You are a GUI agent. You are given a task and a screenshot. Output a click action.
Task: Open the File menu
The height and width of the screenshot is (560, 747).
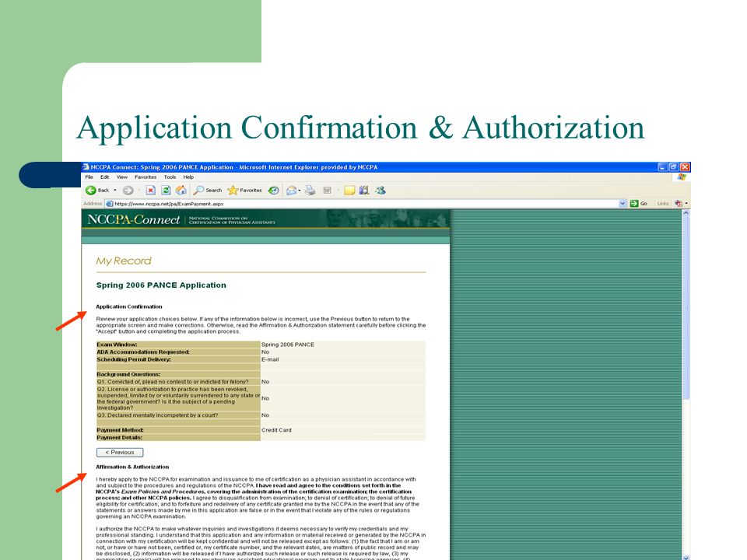click(x=89, y=177)
